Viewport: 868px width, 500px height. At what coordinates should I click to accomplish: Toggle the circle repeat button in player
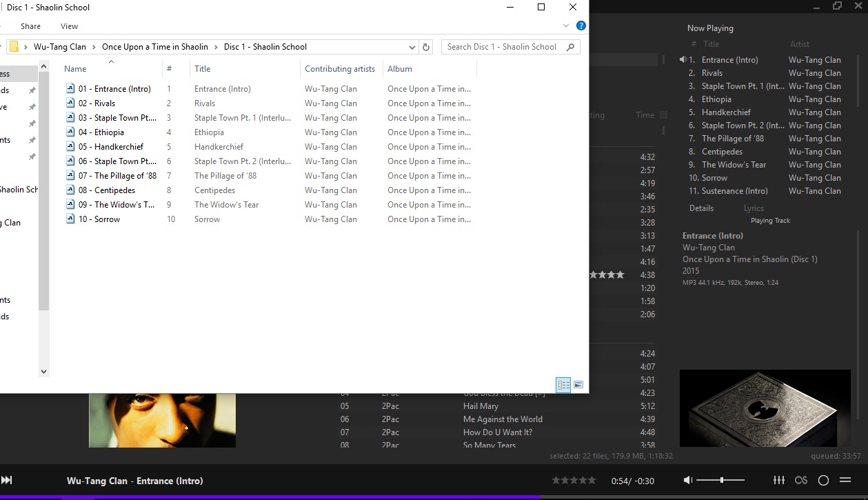pyautogui.click(x=823, y=480)
